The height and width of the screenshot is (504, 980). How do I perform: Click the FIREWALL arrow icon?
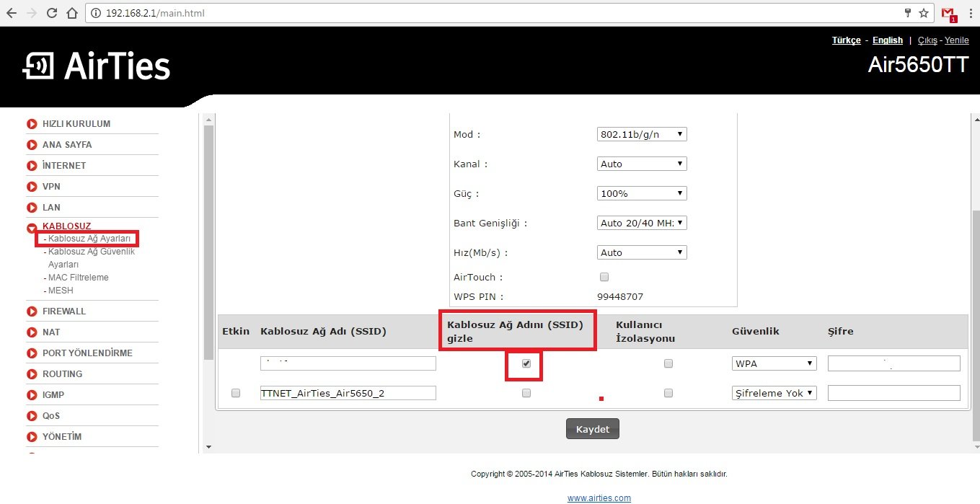click(32, 311)
